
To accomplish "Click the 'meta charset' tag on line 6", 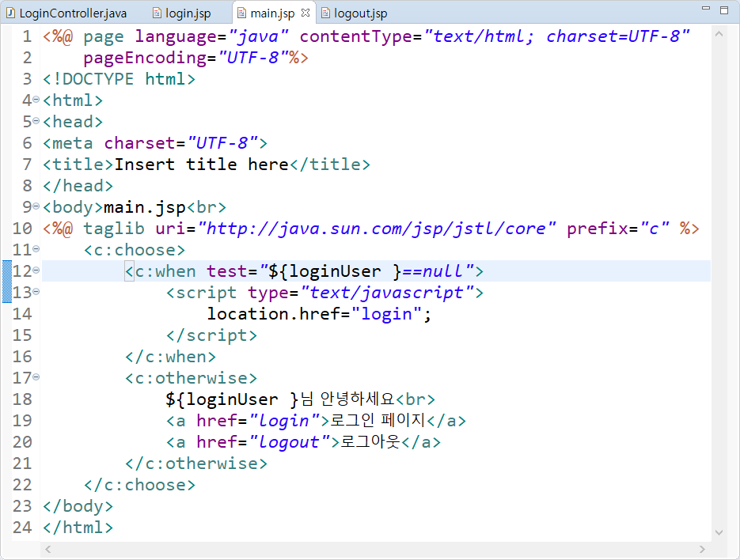I will pos(155,143).
